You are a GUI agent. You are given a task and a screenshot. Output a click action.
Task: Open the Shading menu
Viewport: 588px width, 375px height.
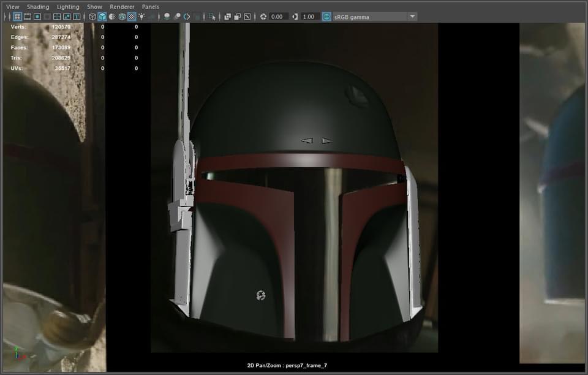[x=38, y=7]
